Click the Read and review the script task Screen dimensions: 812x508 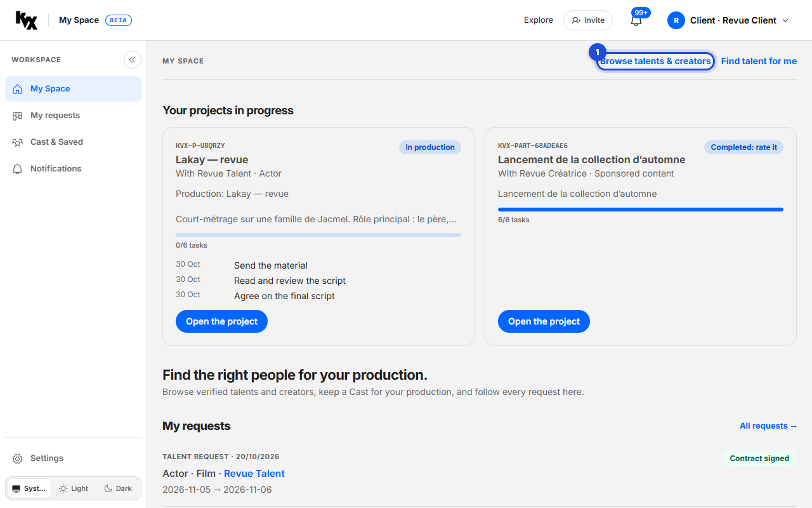point(290,281)
